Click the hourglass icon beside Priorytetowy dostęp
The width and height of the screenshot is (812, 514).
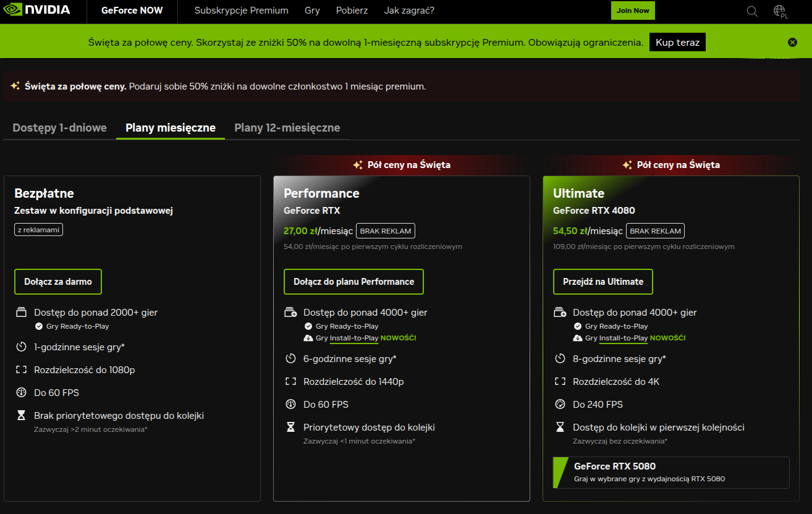[290, 426]
